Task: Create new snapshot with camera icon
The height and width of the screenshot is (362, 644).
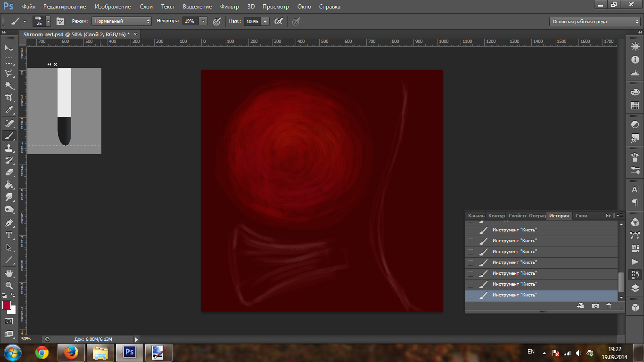Action: click(595, 306)
